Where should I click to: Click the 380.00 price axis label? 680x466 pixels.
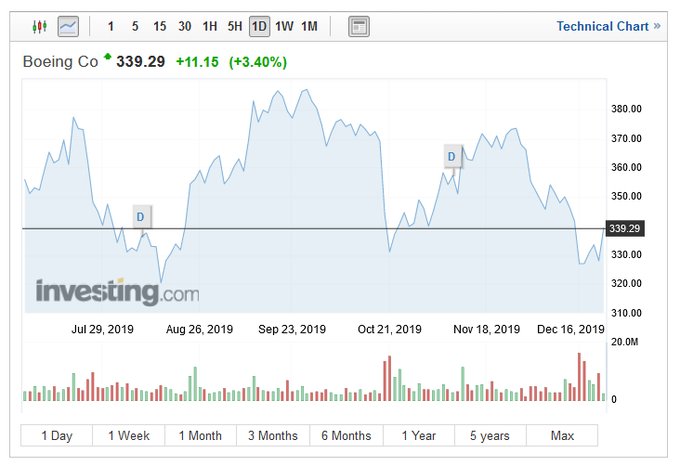626,109
